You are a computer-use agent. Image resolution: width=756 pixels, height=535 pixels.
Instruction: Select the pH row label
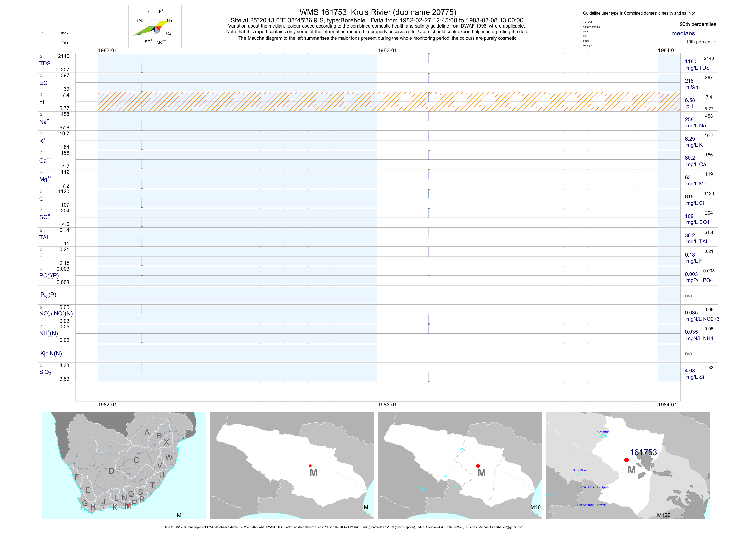click(x=43, y=102)
